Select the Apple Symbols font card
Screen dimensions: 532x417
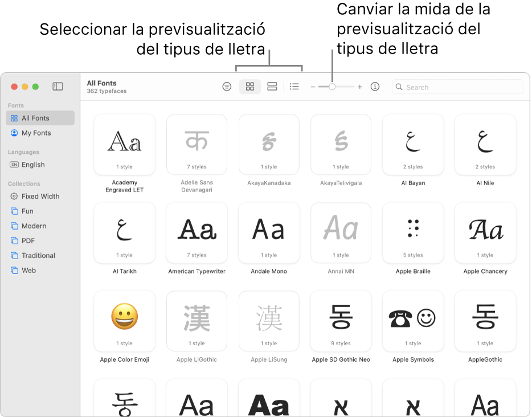tap(414, 322)
